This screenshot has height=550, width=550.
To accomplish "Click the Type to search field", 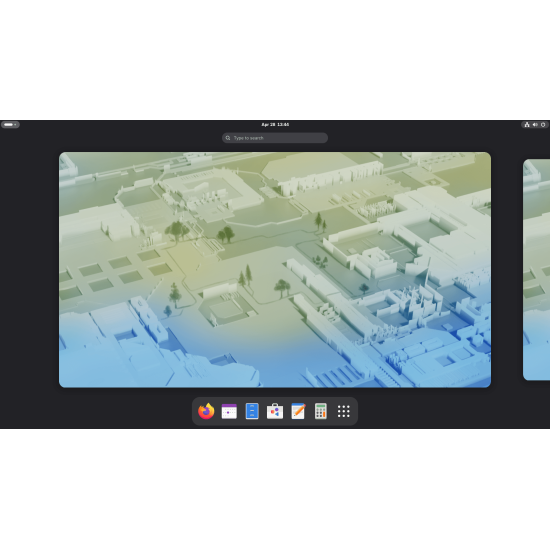I will tap(275, 138).
